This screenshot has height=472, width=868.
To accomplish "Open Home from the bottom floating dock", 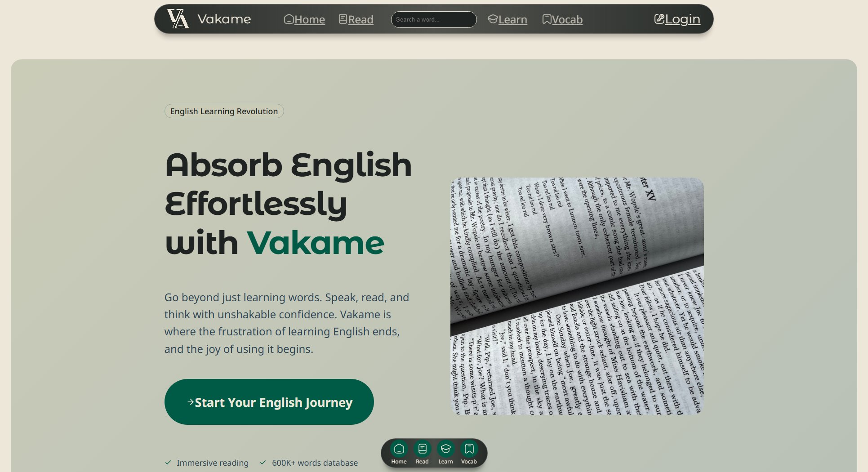I will pos(399,452).
